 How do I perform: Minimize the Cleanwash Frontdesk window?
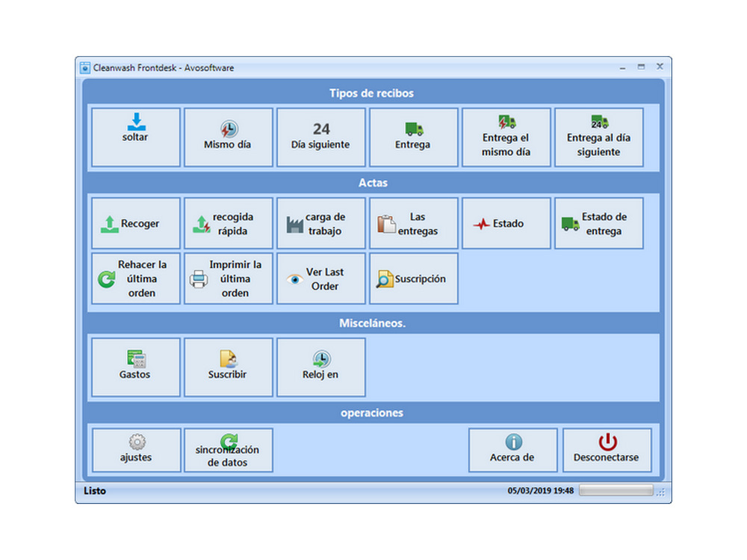pyautogui.click(x=622, y=67)
